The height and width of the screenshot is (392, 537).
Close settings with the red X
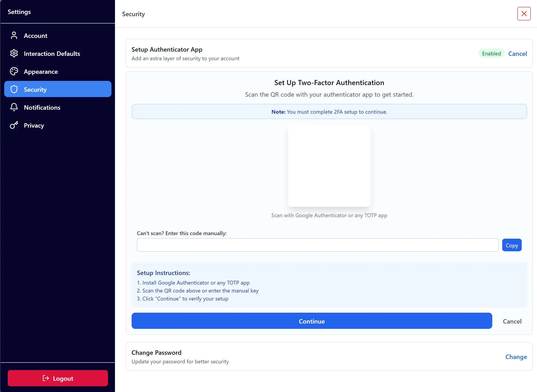tap(524, 14)
